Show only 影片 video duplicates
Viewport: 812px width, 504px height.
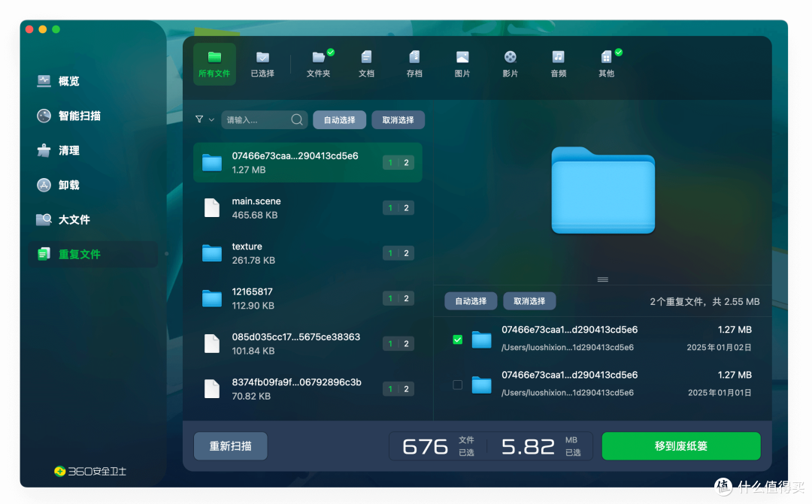coord(510,64)
